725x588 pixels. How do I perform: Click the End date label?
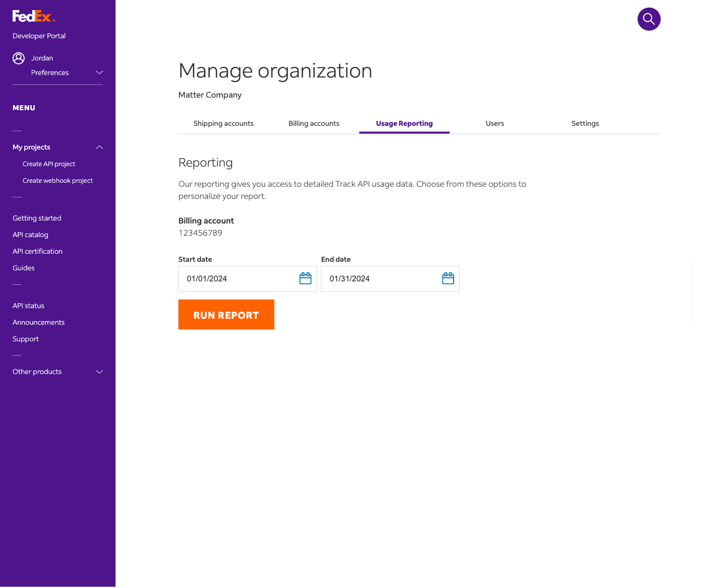pos(336,259)
